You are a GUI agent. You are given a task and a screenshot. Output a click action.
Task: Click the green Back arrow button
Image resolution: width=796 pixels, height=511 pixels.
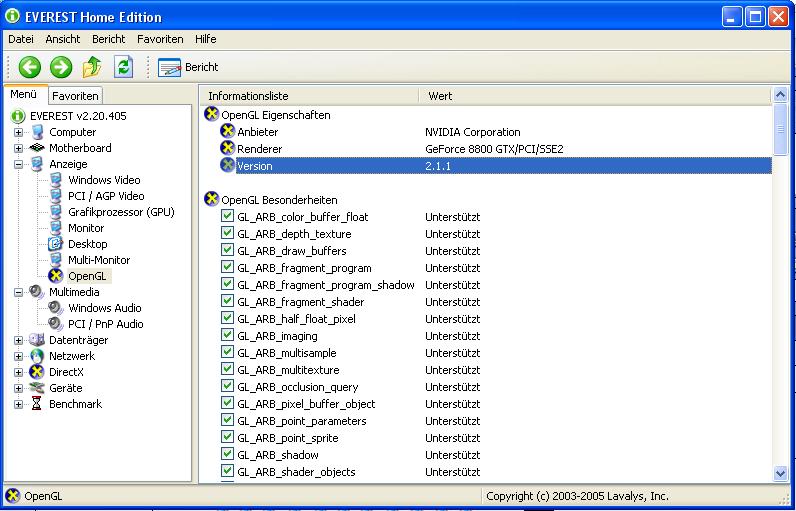click(29, 67)
